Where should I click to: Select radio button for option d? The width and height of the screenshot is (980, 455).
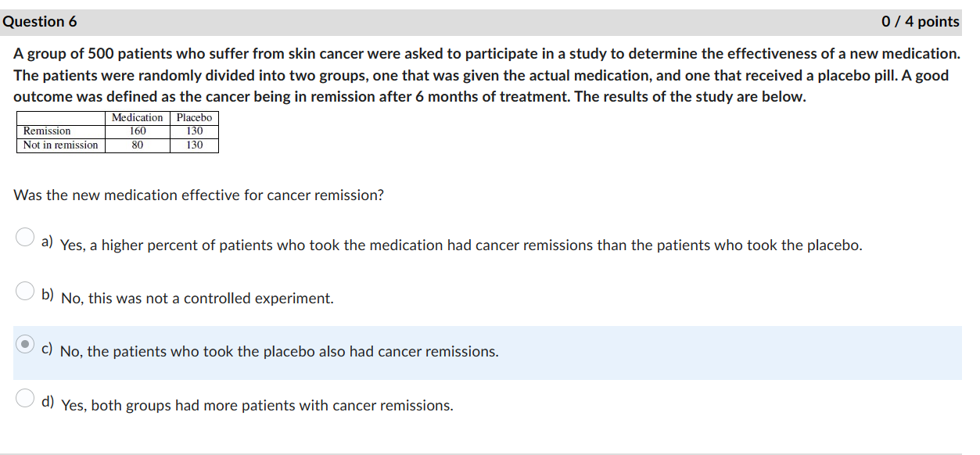click(25, 398)
